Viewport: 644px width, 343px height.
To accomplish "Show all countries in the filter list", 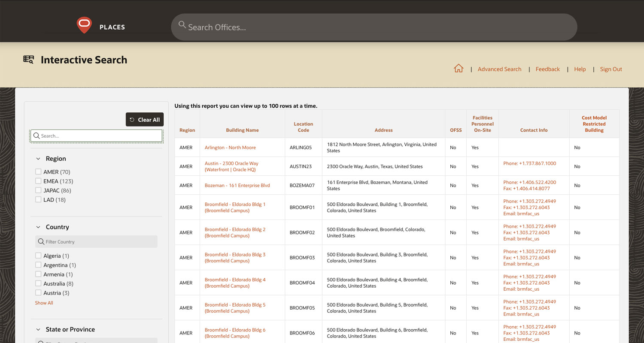I will click(x=44, y=303).
